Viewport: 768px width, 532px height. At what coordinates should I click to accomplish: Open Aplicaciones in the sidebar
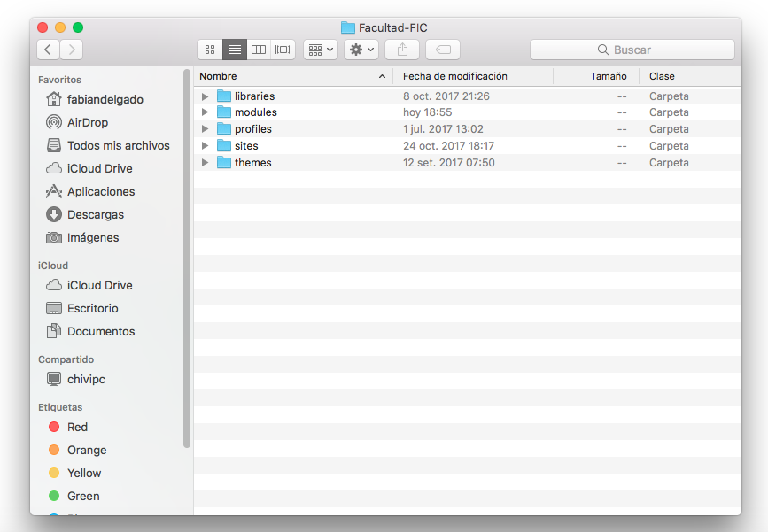click(100, 191)
